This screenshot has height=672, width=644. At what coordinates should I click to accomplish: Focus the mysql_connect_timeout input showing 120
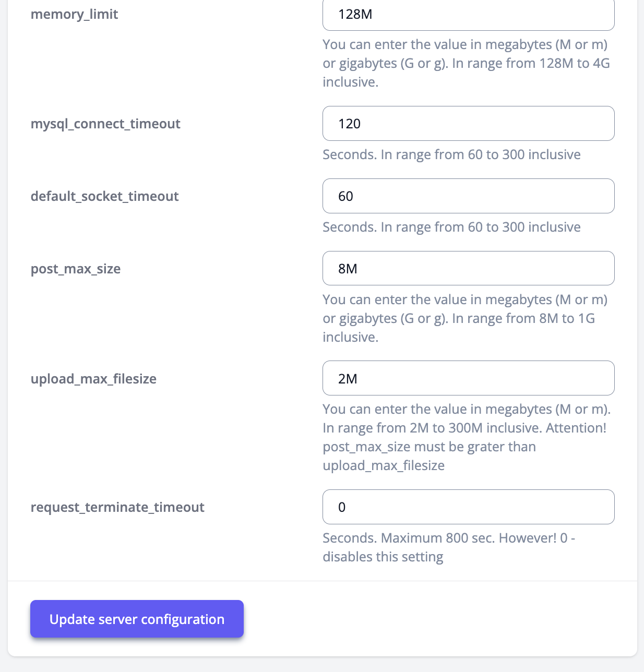(x=468, y=124)
